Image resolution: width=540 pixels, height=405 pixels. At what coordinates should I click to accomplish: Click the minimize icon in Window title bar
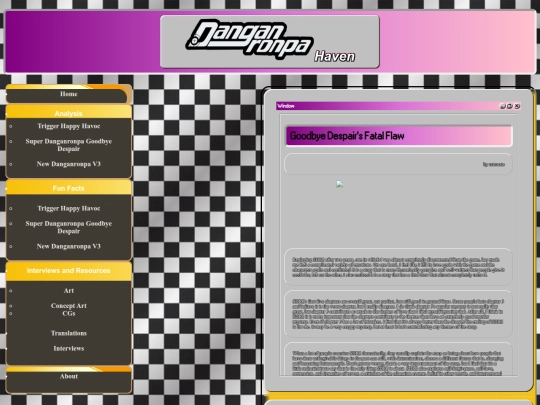click(502, 106)
